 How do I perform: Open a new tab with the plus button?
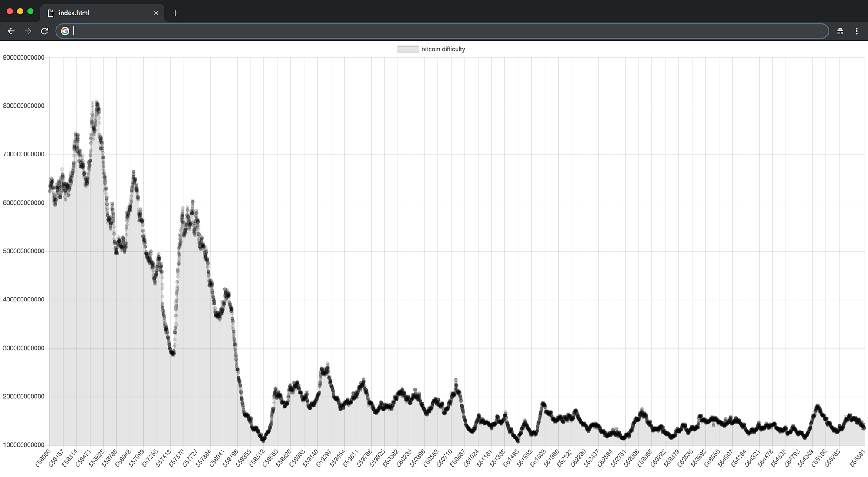click(x=175, y=13)
